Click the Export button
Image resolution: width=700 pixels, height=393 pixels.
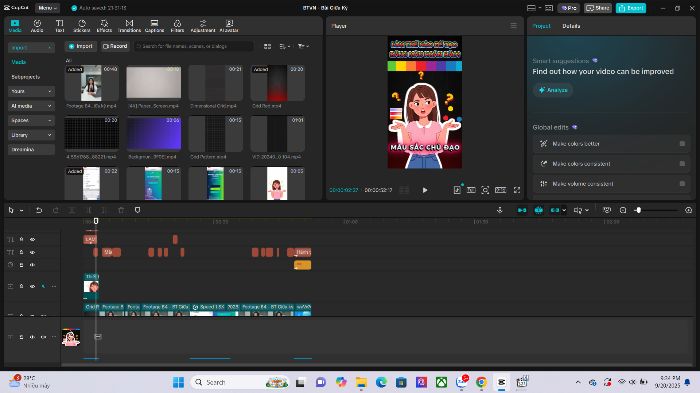pos(630,8)
